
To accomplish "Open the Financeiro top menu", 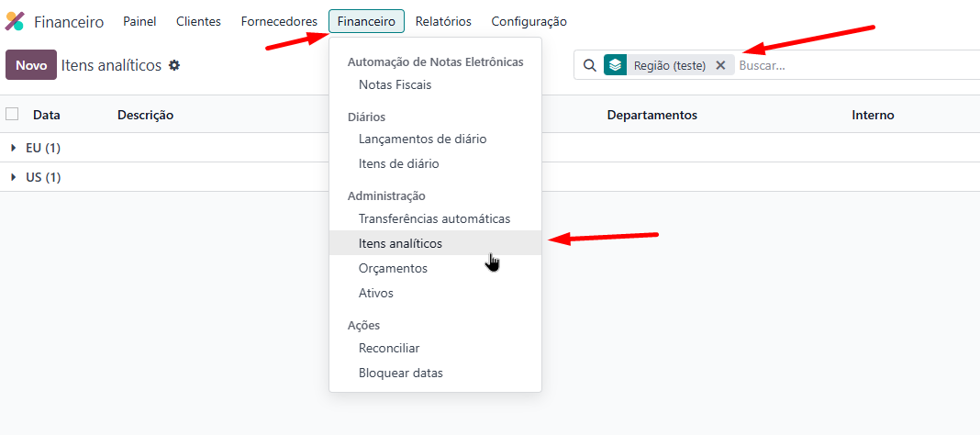I will point(366,21).
